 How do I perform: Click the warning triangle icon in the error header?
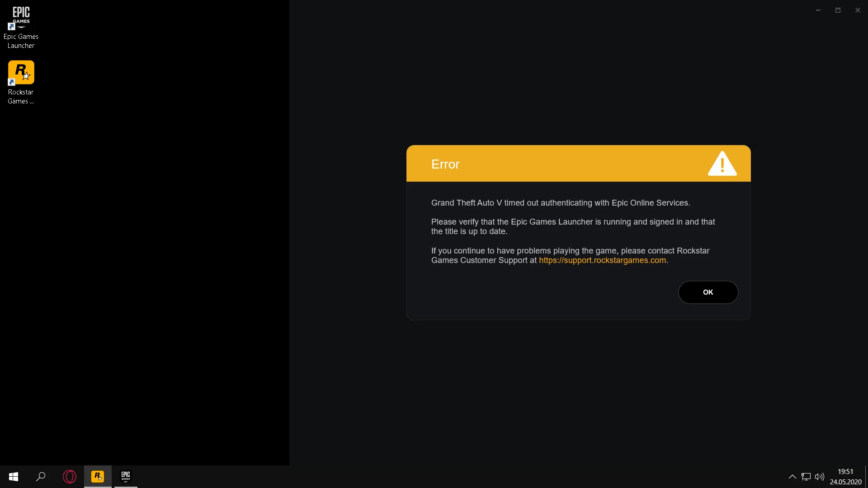coord(722,164)
